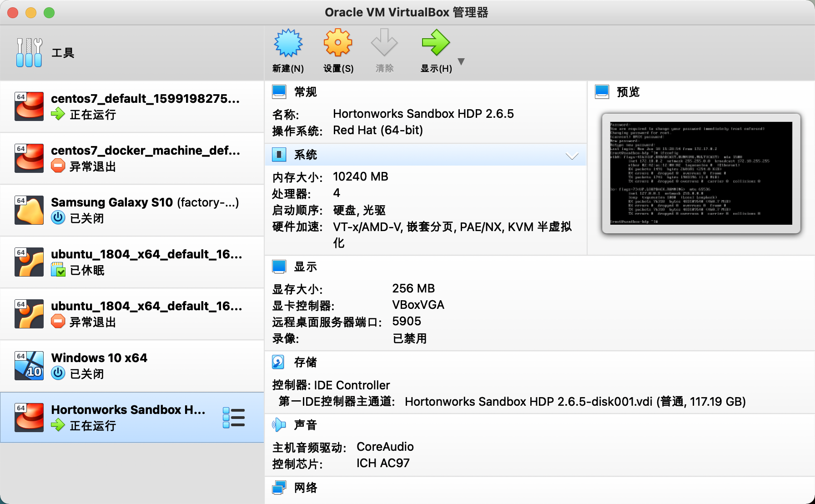Click the Storage (存储) section disk icon

point(278,362)
